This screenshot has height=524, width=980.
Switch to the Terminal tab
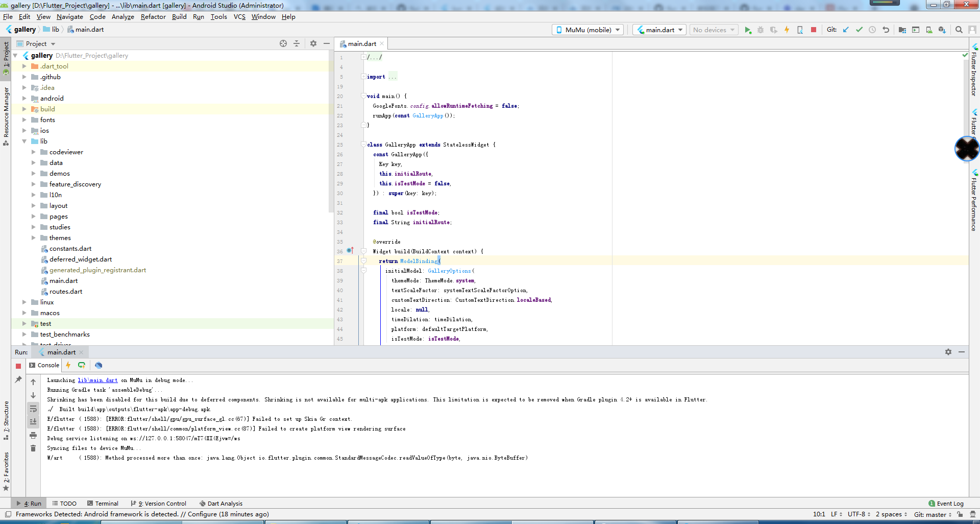[106, 504]
